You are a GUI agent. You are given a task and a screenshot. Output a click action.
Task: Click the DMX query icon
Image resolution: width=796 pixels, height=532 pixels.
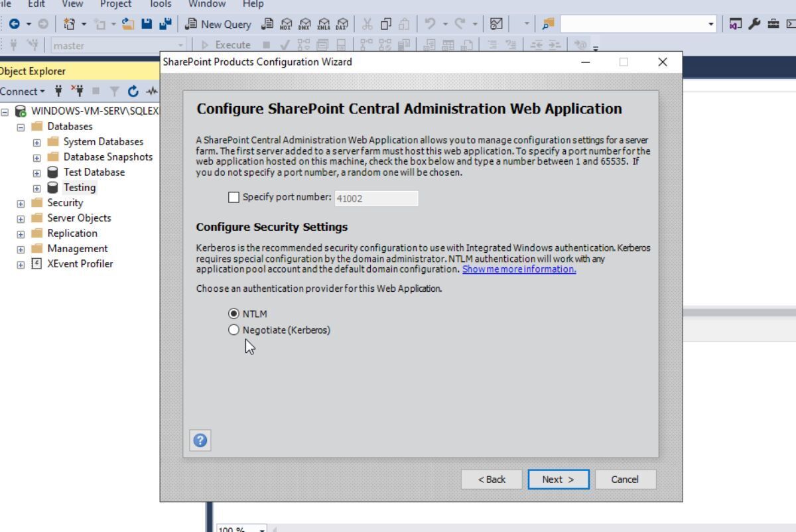tap(304, 24)
